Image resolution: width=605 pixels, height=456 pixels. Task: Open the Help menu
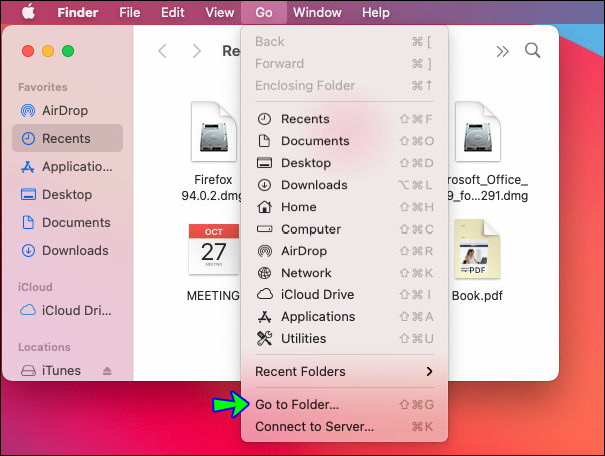375,12
